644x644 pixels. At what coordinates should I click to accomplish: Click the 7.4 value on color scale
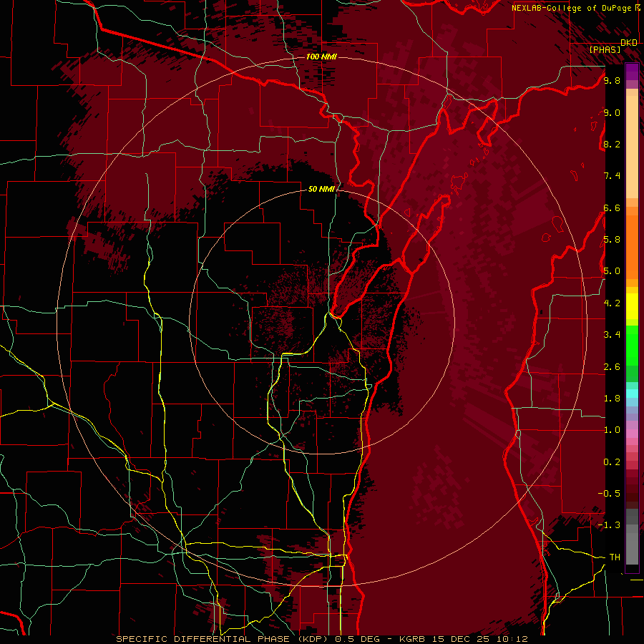pos(612,176)
